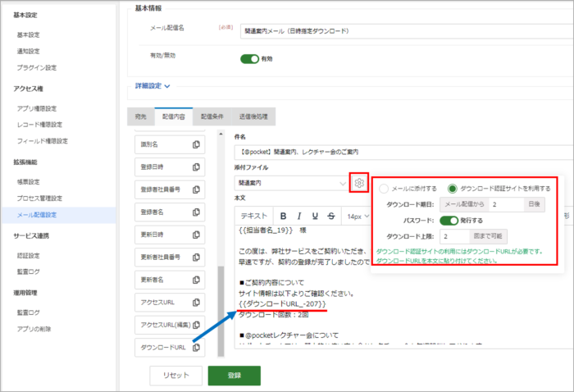Open 帳票設定 in sidebar

[28, 182]
